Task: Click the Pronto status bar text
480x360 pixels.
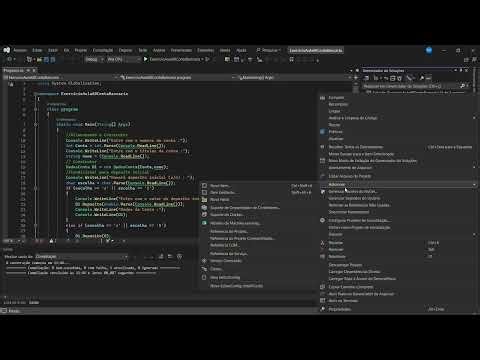Action: (14, 311)
